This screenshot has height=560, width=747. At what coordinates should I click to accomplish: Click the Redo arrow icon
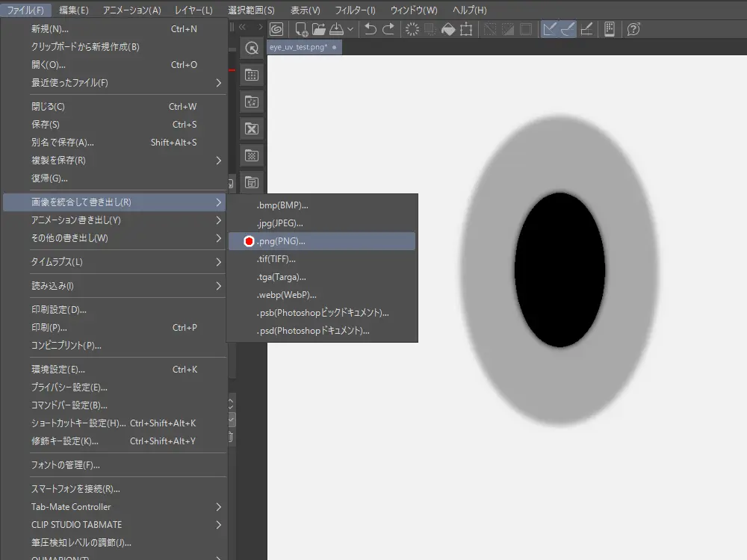point(388,29)
